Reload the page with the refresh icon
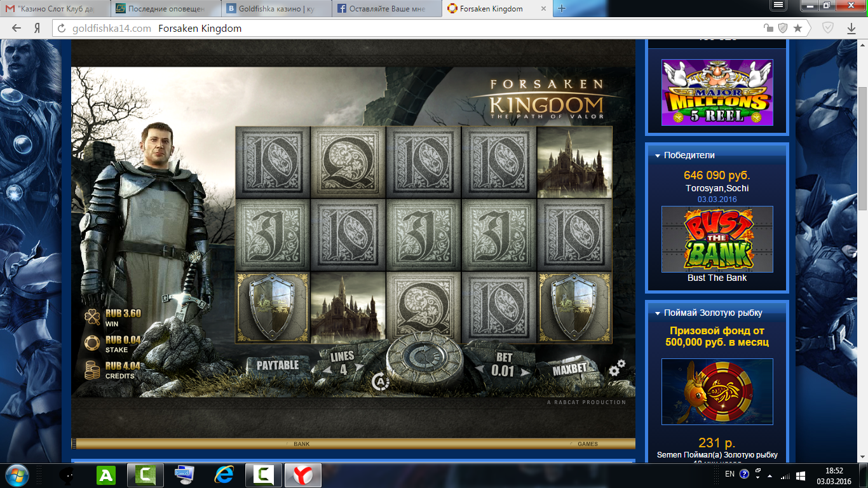Viewport: 868px width, 488px height. (62, 29)
